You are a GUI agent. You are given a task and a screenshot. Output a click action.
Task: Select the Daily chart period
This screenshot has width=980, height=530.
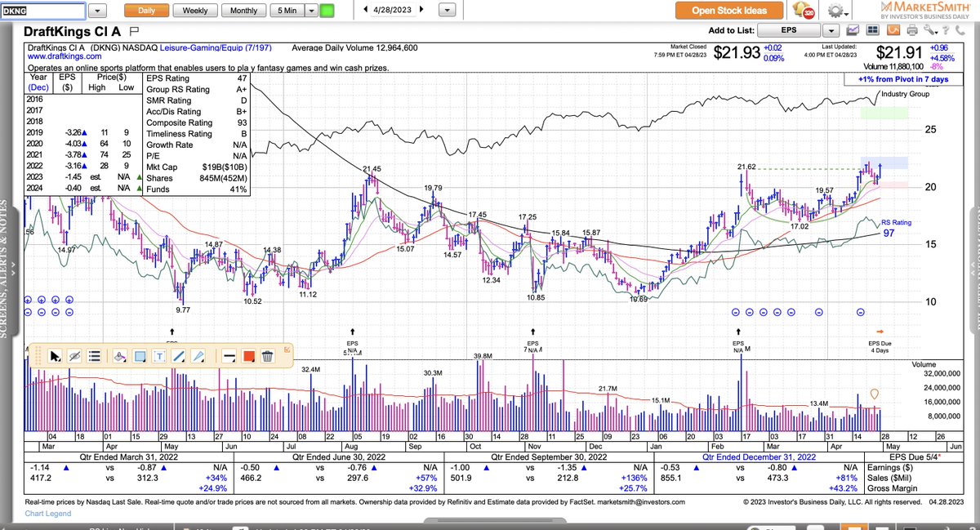click(x=145, y=11)
